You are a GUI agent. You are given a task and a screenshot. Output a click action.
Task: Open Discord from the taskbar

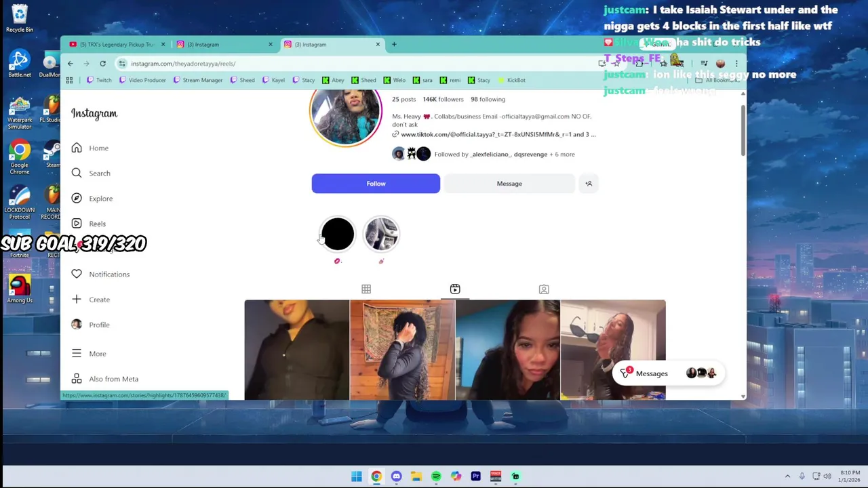tap(396, 476)
